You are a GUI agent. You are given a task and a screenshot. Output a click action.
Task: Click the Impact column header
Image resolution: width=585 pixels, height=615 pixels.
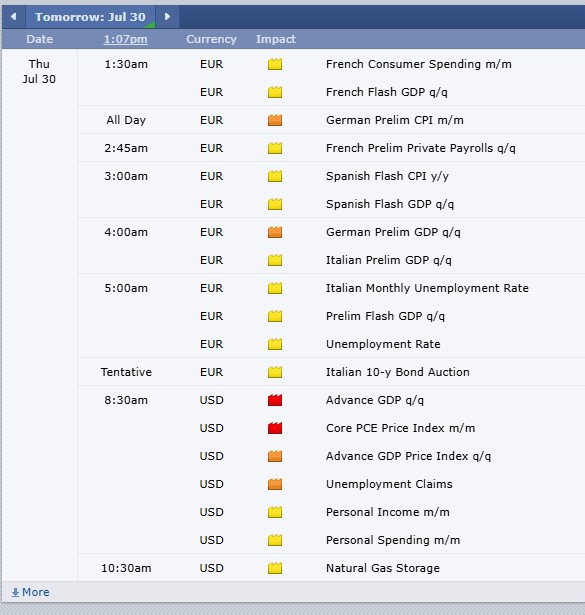tap(276, 39)
